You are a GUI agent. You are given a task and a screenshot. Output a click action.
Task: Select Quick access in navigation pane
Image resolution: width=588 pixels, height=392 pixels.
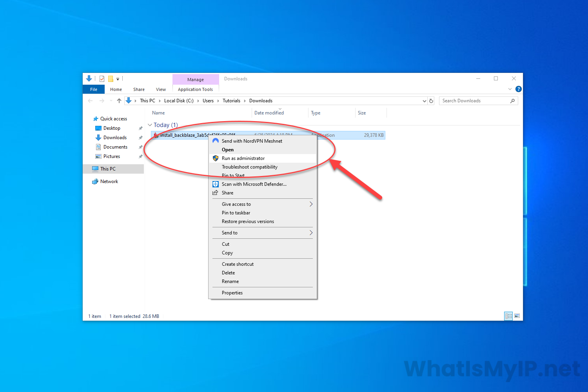114,119
